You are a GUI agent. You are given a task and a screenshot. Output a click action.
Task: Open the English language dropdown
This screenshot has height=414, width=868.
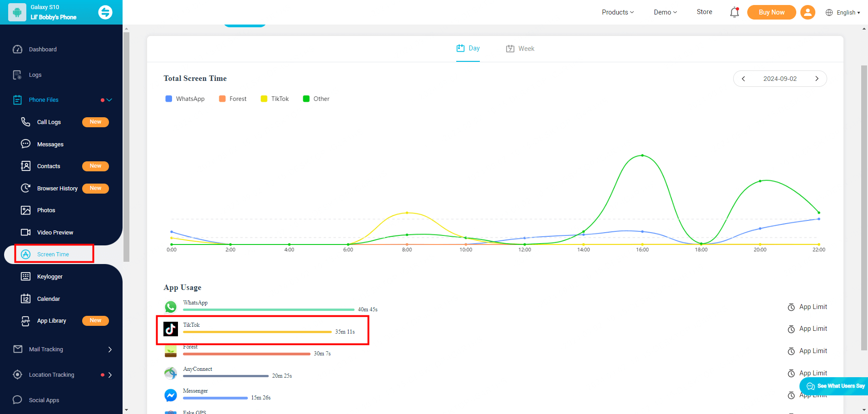[x=843, y=12]
